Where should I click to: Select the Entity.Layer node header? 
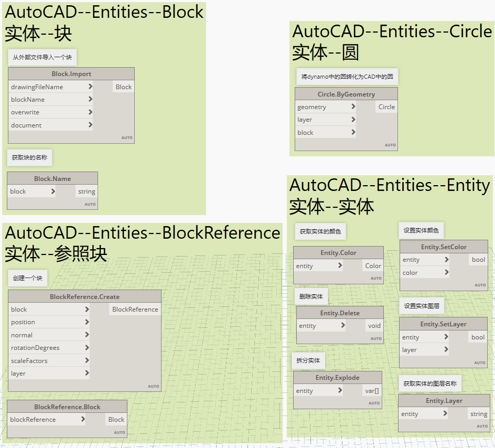444,400
